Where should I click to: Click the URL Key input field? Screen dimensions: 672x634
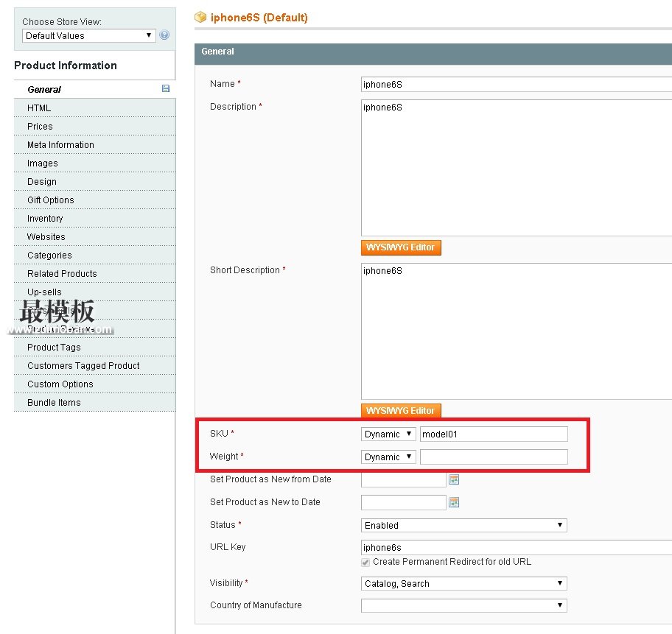point(517,547)
